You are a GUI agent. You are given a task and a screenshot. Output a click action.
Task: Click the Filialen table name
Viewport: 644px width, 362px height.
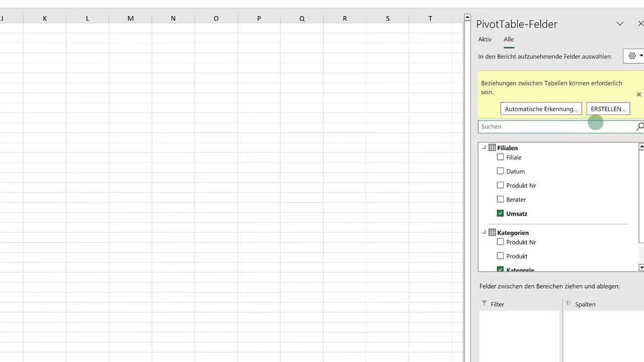pyautogui.click(x=507, y=148)
